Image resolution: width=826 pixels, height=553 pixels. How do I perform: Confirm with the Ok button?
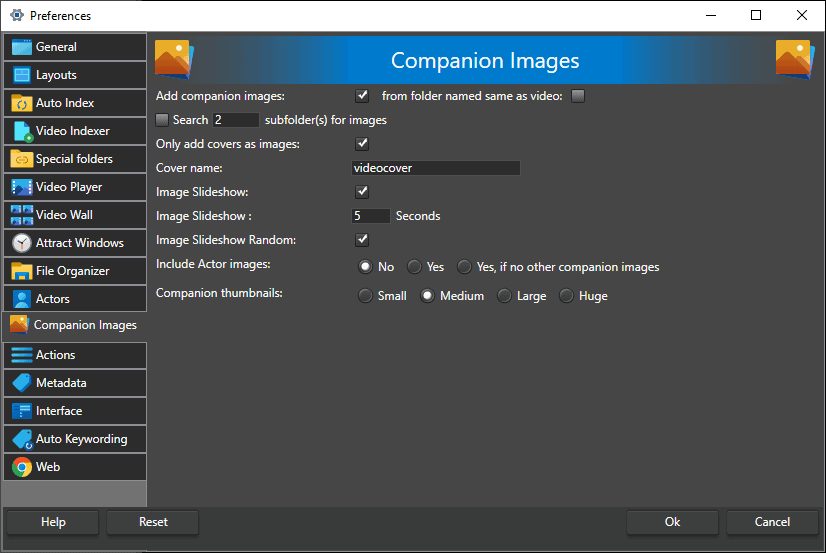672,522
